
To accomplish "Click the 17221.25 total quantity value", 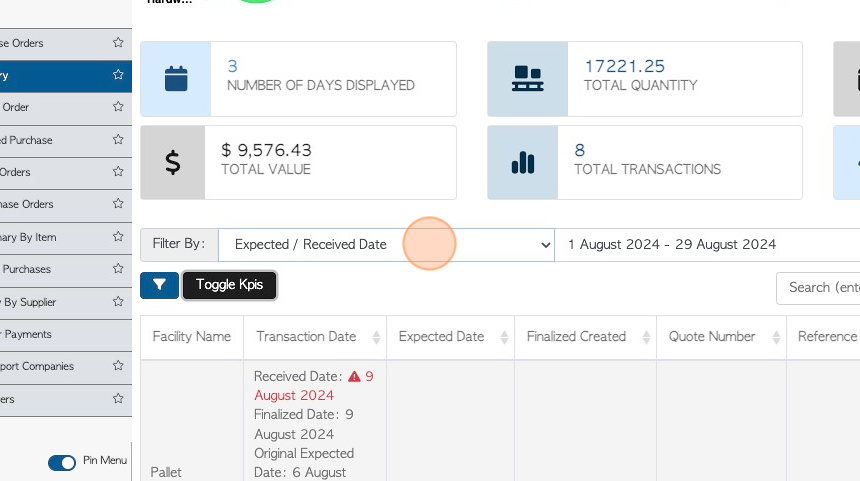I will (x=624, y=66).
